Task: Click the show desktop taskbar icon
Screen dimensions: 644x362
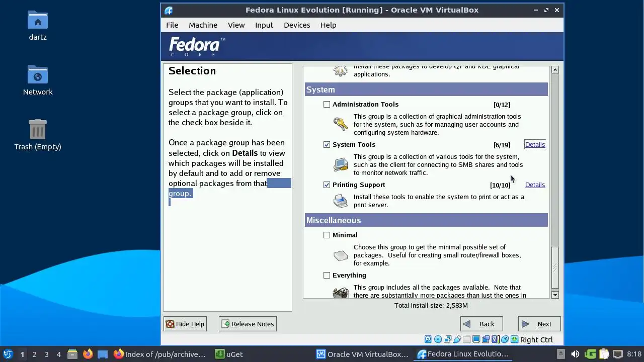Action: 103,354
